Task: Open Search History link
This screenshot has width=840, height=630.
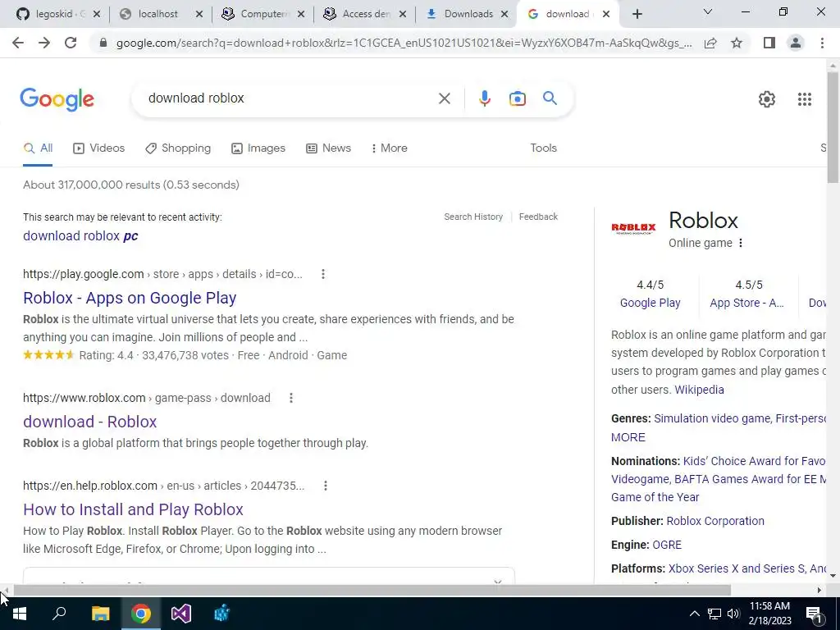Action: coord(473,217)
